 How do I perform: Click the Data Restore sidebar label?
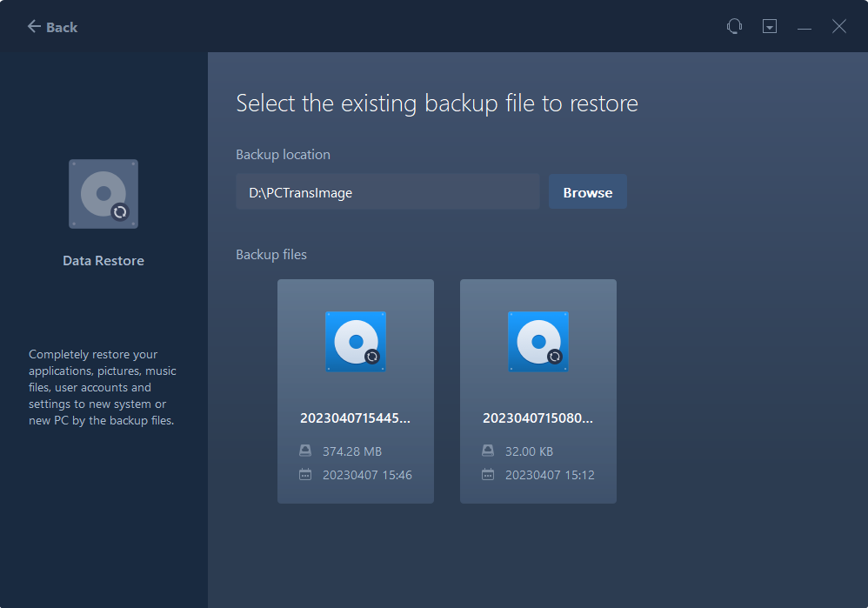(x=103, y=261)
